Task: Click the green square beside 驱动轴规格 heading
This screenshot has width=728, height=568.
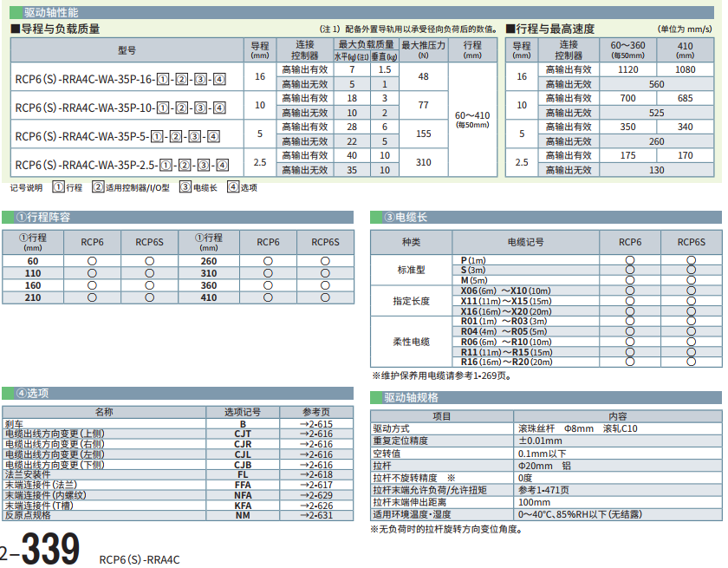Action: point(376,397)
